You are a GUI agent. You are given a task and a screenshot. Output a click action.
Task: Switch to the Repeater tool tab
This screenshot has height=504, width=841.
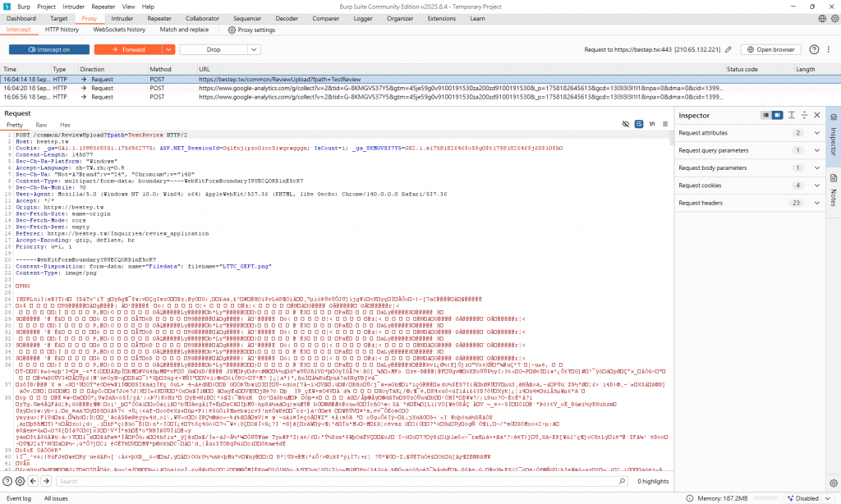coord(159,18)
